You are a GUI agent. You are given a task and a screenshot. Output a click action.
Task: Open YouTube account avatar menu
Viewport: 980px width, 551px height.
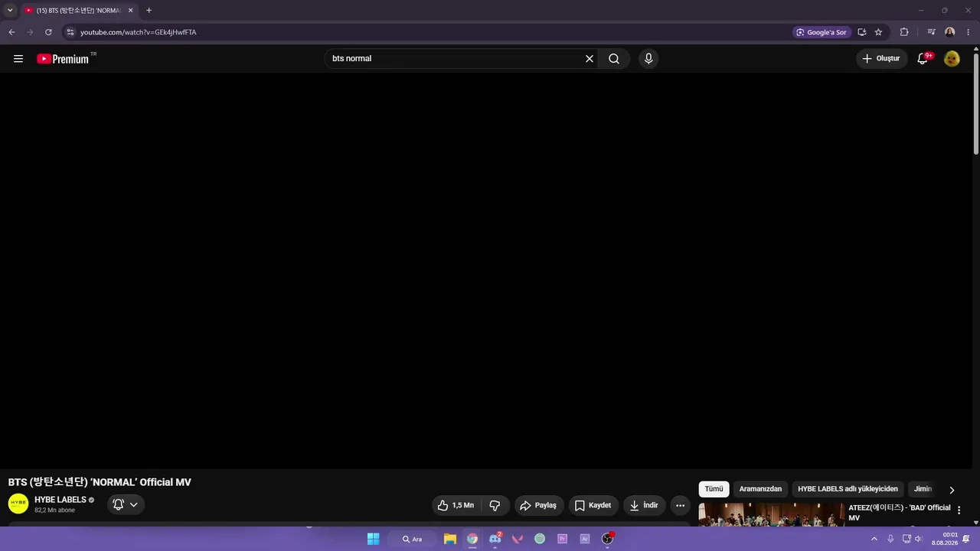(x=952, y=59)
